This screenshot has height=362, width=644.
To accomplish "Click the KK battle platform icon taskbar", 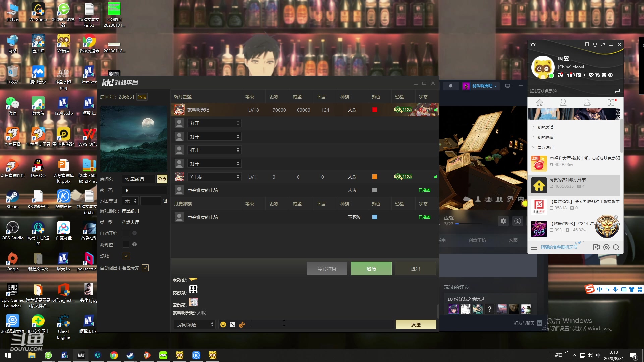I will [x=80, y=355].
